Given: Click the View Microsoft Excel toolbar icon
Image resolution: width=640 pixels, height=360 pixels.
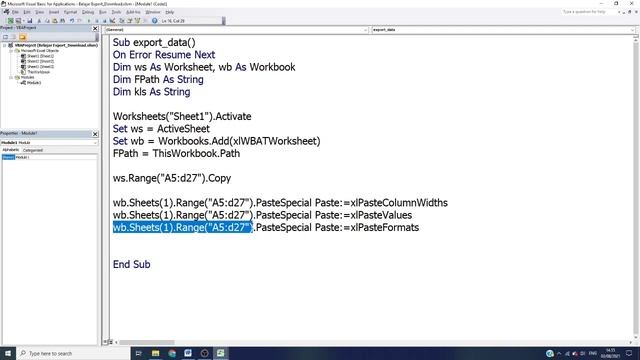Looking at the screenshot, I should pos(11,21).
